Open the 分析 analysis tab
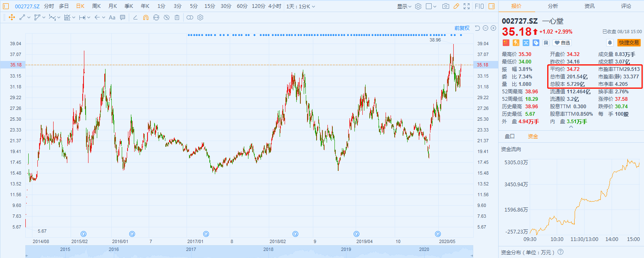The width and height of the screenshot is (644, 258). pos(553,6)
